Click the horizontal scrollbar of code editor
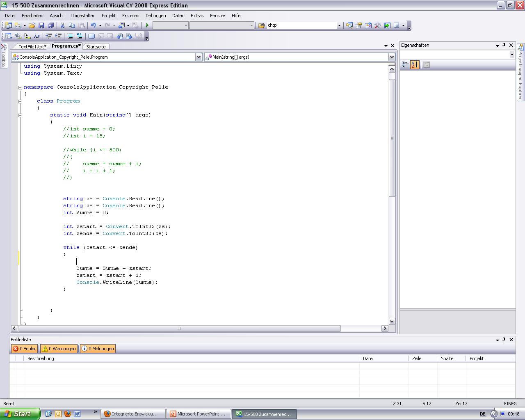The width and height of the screenshot is (525, 420). click(x=179, y=329)
